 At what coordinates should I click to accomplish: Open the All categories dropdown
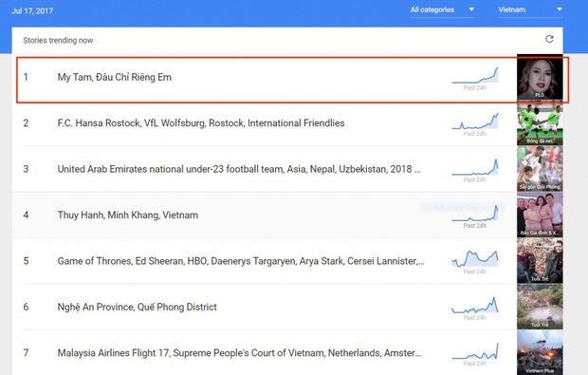(x=442, y=9)
